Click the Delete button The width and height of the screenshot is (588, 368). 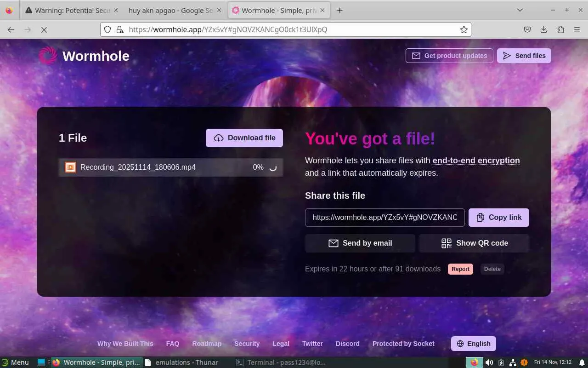coord(492,269)
